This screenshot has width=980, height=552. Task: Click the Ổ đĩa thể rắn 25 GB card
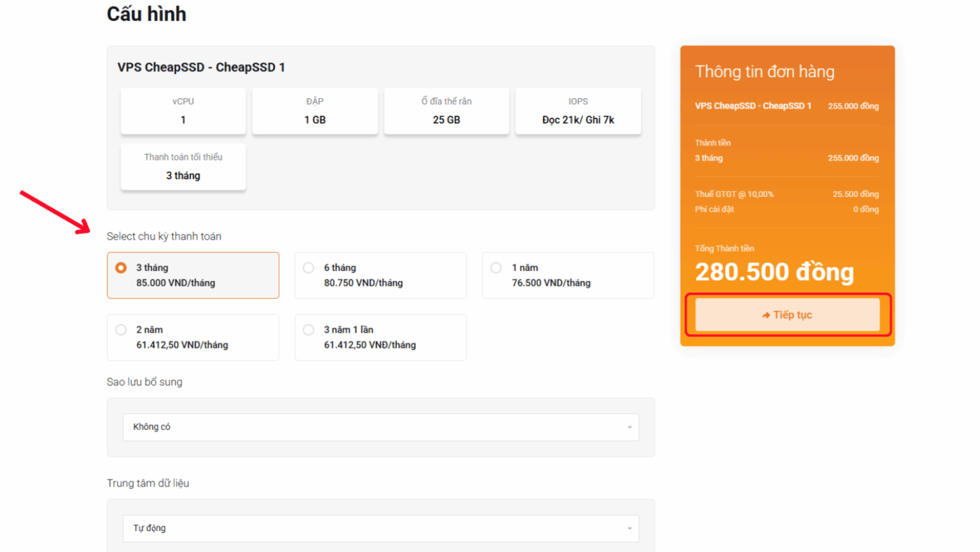click(446, 111)
